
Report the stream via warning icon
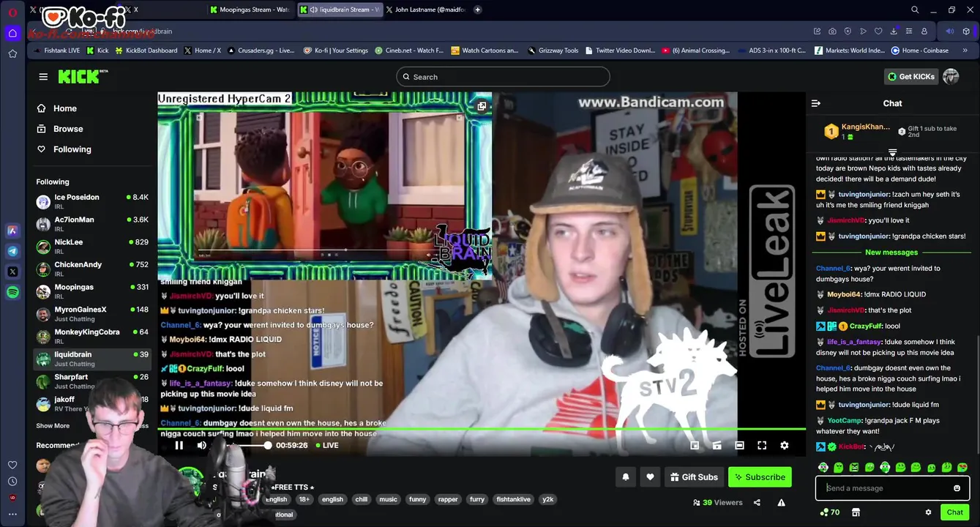click(781, 503)
